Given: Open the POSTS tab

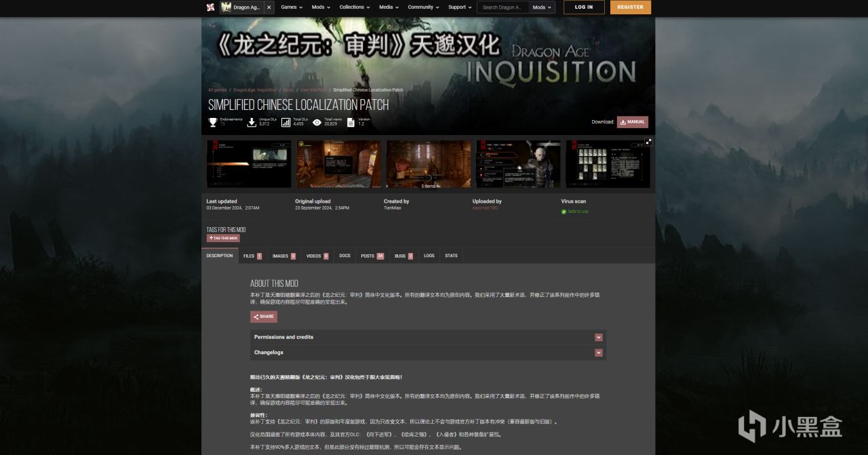Looking at the screenshot, I should click(372, 256).
